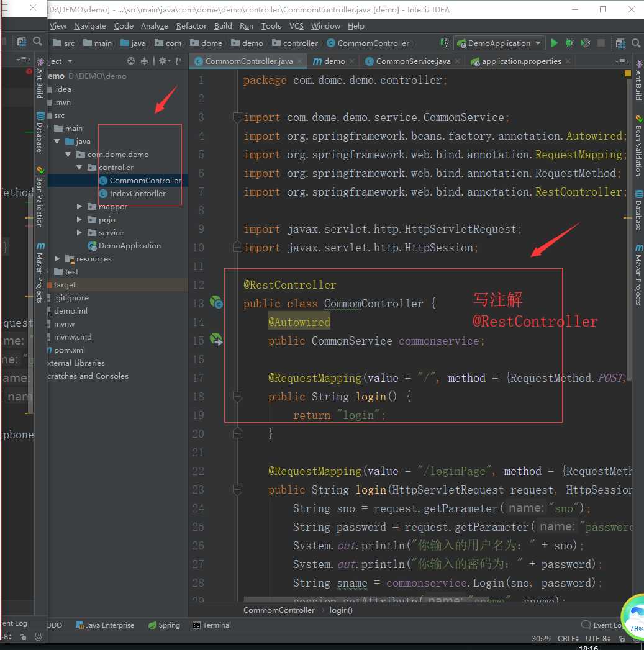The image size is (644, 650).
Task: Expand the mapper package node
Action: (79, 207)
